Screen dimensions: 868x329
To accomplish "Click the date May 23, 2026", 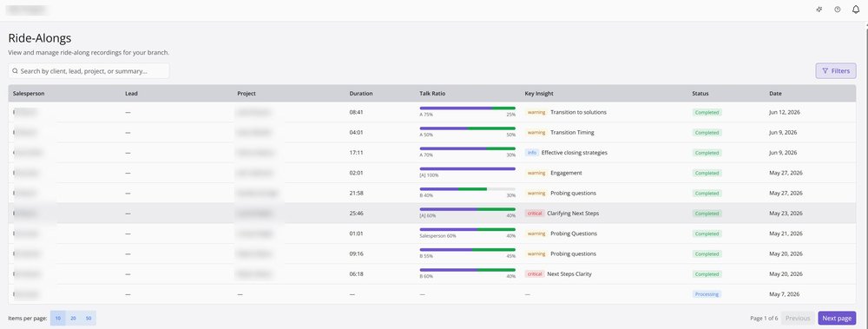I will click(x=786, y=214).
